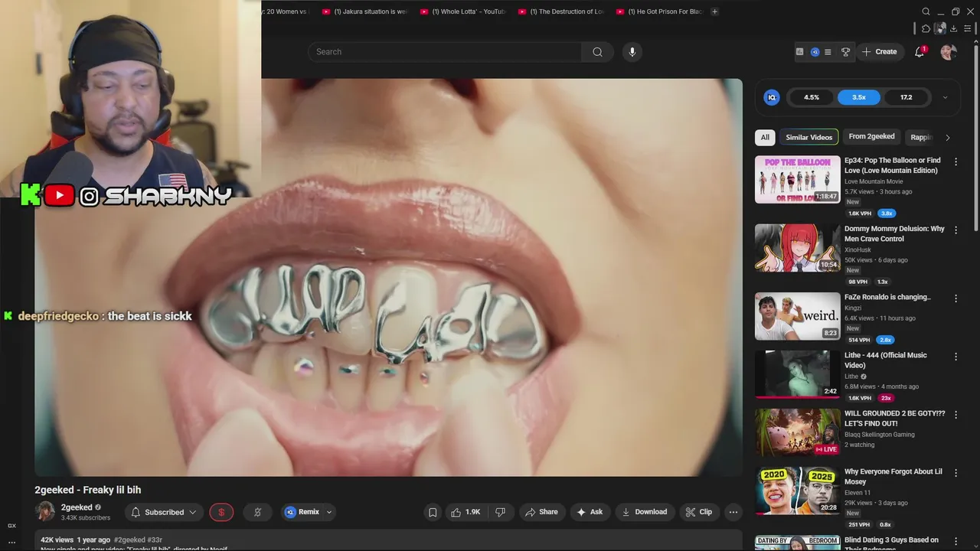The image size is (980, 551).
Task: Select the From 2geeked filter chip
Action: coord(871,136)
